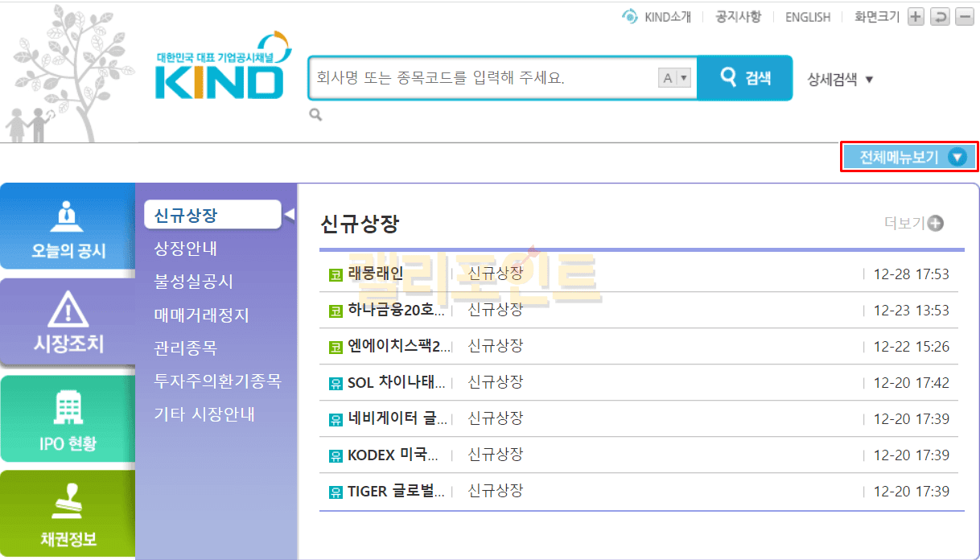Switch site to ENGLISH
Image resolution: width=980 pixels, height=560 pixels.
click(807, 17)
